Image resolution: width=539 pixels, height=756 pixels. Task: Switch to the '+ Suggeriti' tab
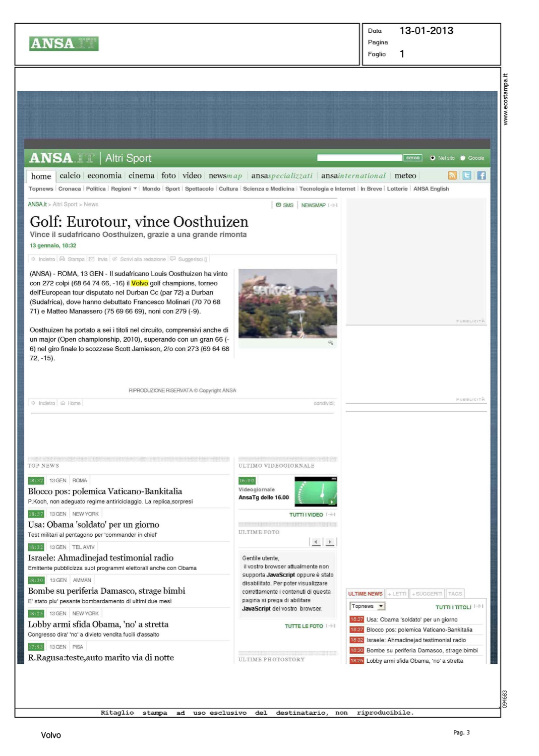[427, 594]
